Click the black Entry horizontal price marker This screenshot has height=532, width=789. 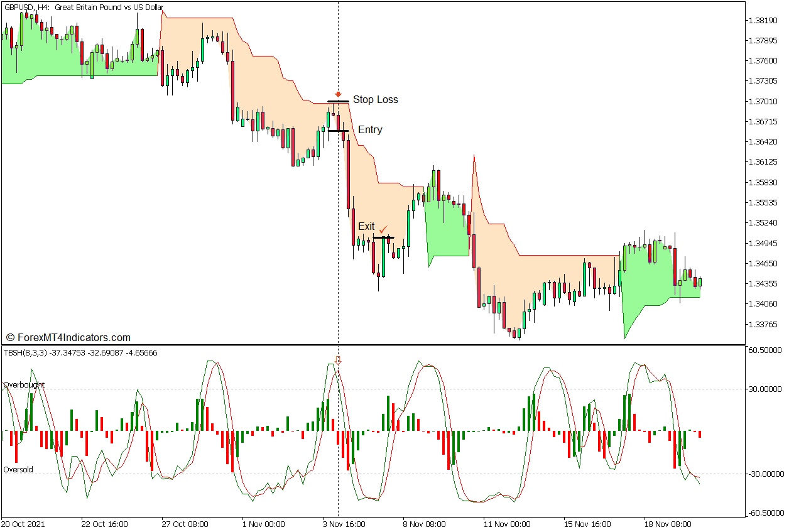pos(339,130)
